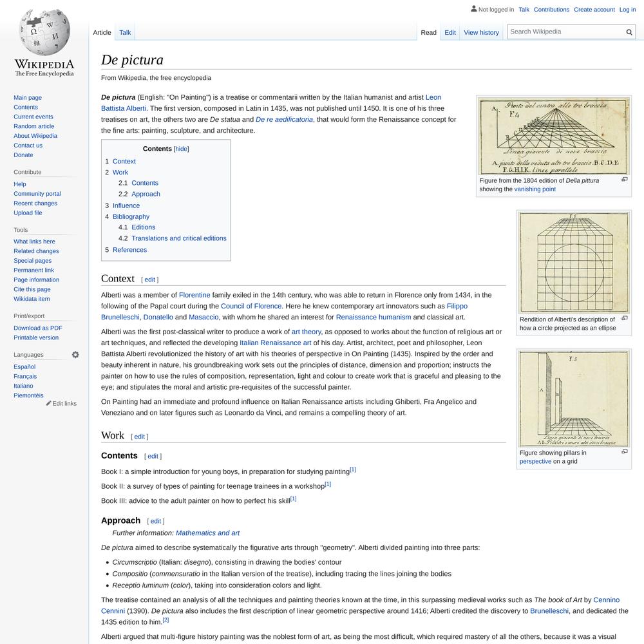Viewport: 644px width, 644px height.
Task: Go to Main page in sidebar
Action: tap(28, 97)
